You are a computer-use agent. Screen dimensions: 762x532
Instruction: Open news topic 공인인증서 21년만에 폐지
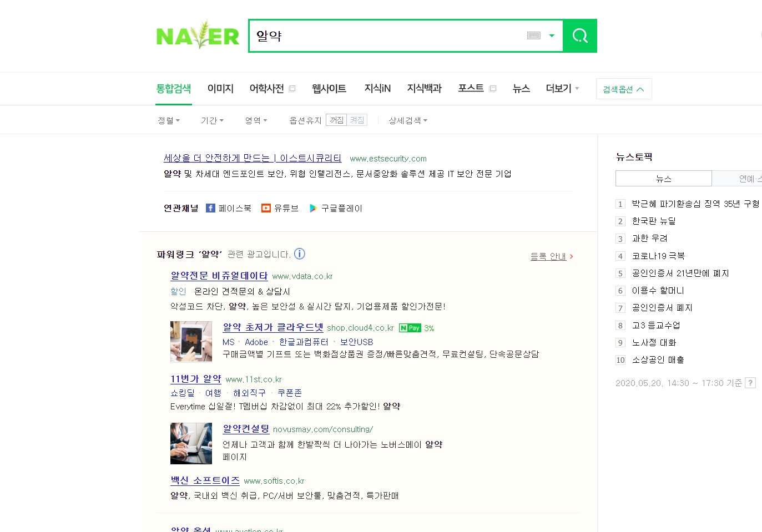[680, 273]
